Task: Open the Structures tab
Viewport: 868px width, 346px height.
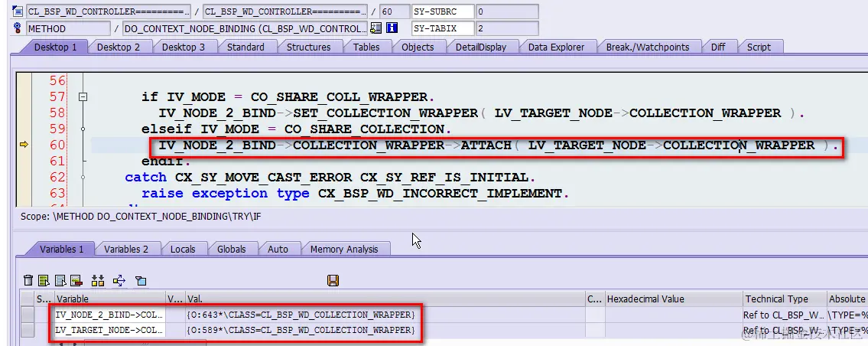Action: tap(308, 47)
